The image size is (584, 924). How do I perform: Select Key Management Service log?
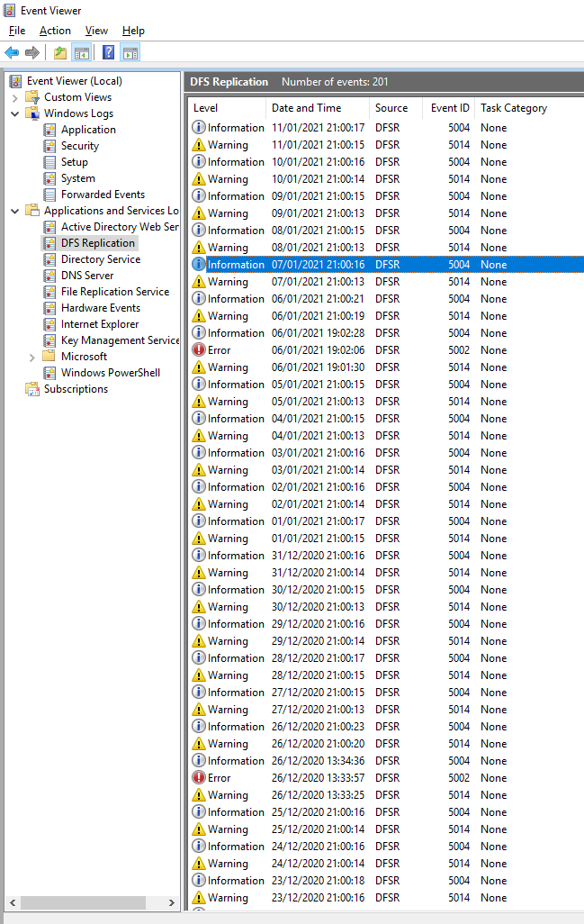[120, 340]
